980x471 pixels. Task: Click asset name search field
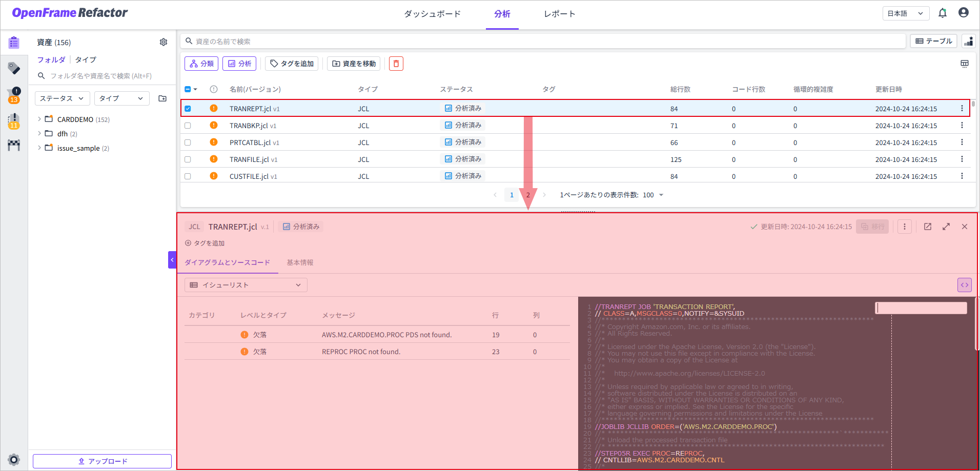click(543, 41)
